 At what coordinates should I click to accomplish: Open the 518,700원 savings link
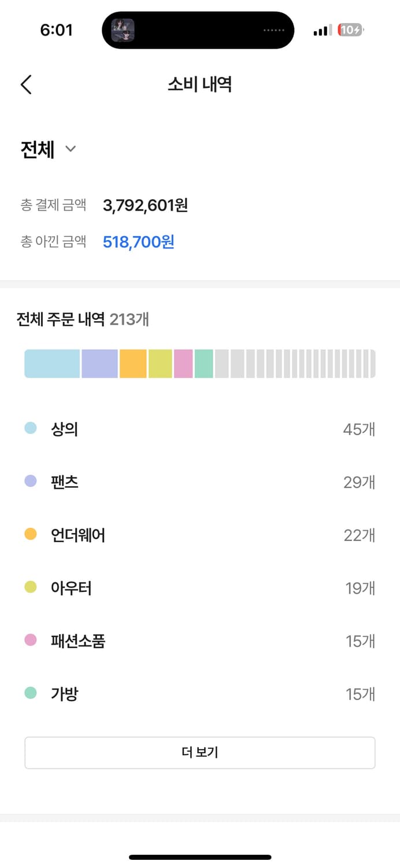139,241
